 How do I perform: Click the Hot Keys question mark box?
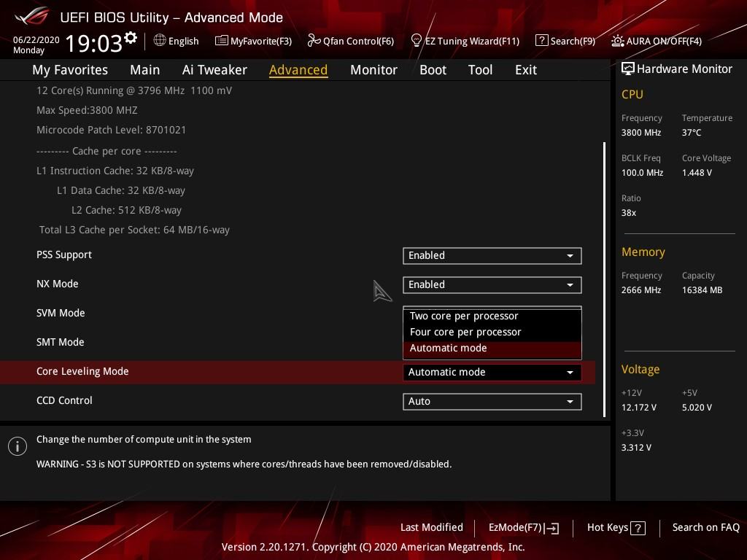[x=638, y=528]
